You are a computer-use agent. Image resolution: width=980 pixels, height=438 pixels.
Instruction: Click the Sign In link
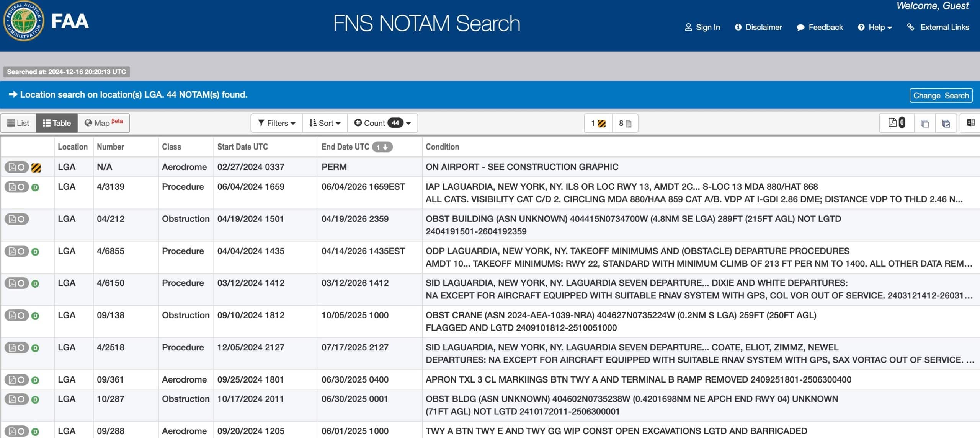click(x=702, y=27)
